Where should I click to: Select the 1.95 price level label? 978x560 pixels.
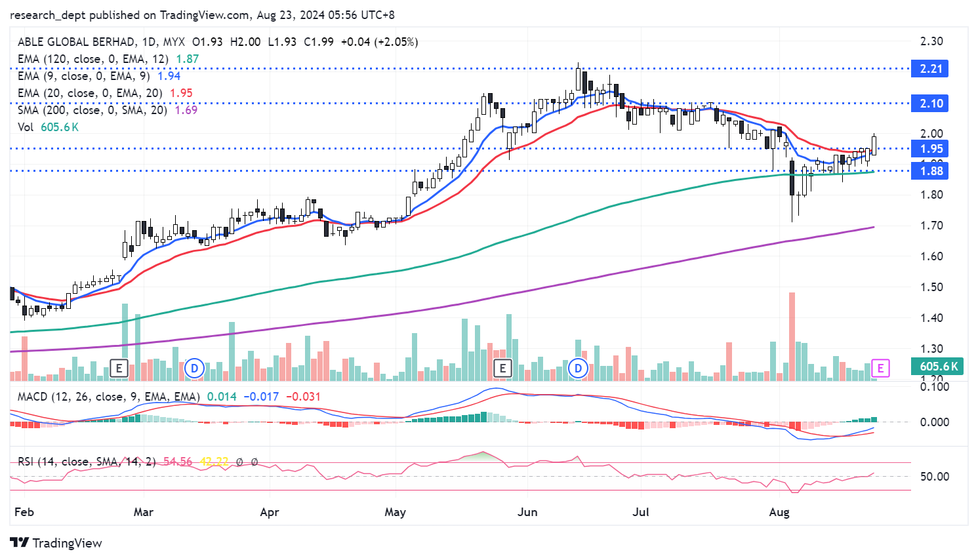(930, 149)
